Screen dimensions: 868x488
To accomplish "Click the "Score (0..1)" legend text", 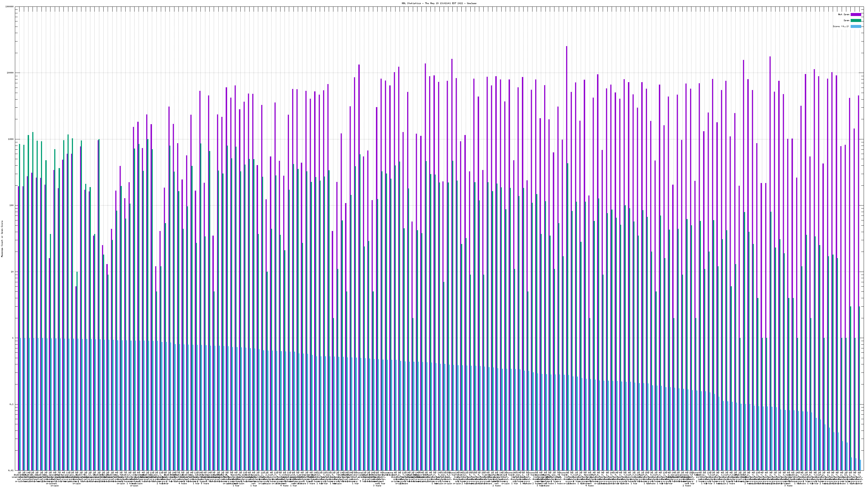I will click(841, 26).
